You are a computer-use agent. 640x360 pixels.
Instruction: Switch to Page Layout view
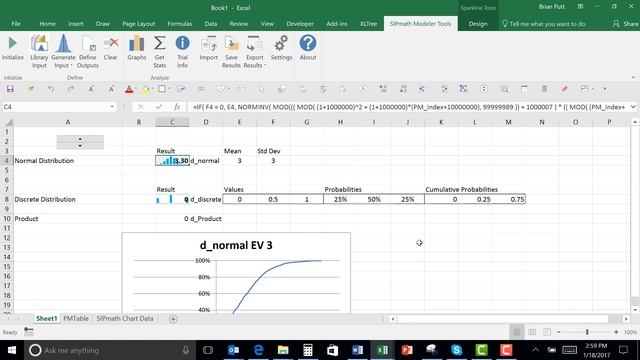[x=532, y=332]
